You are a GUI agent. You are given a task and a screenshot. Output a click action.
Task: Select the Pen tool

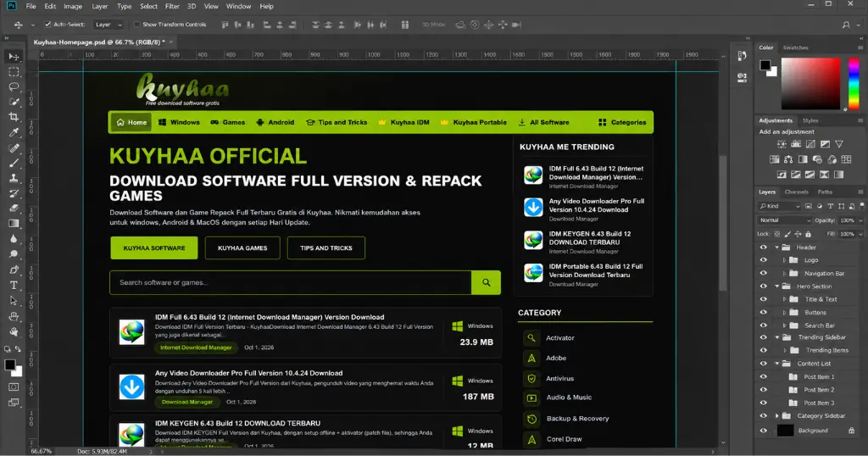point(14,270)
